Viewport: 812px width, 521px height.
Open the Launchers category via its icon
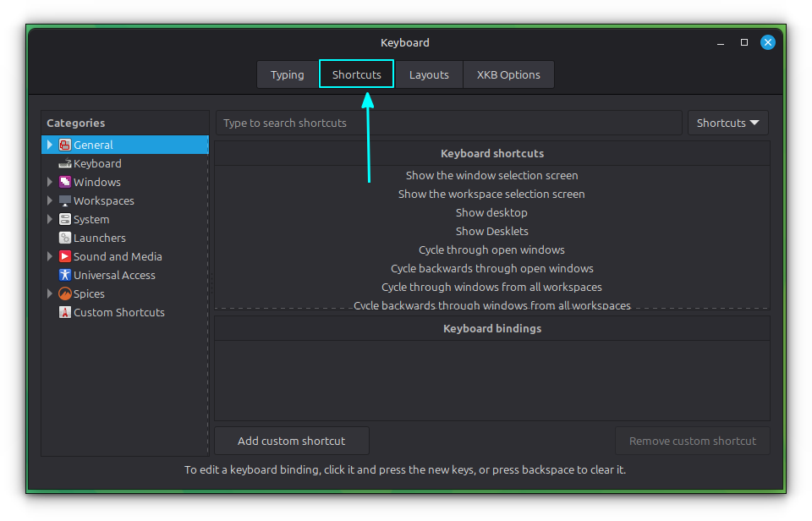point(64,238)
